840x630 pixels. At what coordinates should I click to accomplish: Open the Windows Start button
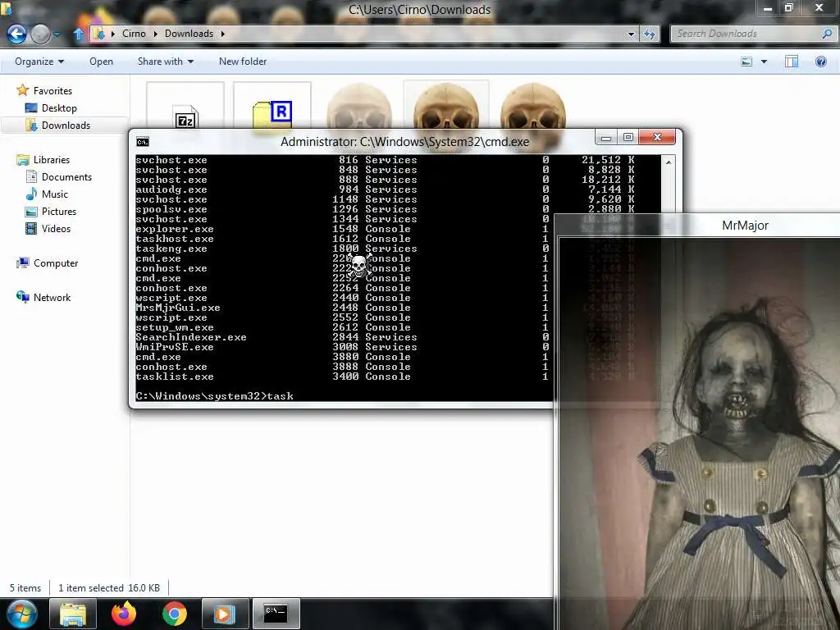(21, 614)
